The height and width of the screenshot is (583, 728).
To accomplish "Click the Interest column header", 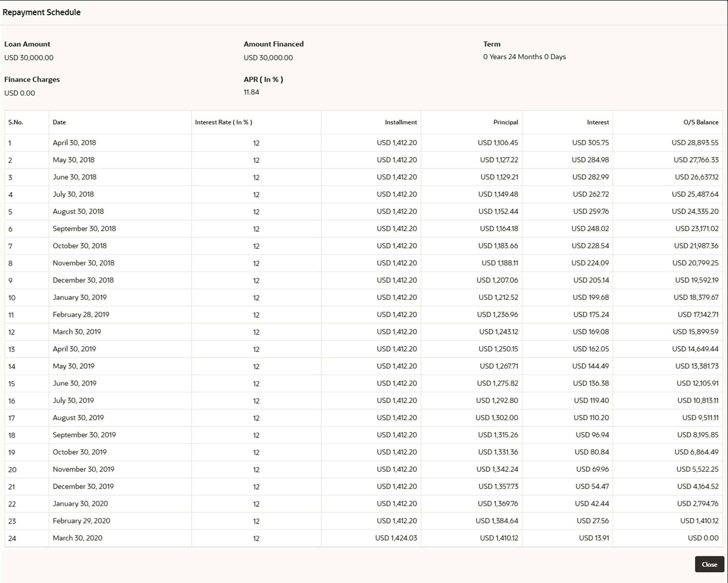I will pyautogui.click(x=597, y=122).
